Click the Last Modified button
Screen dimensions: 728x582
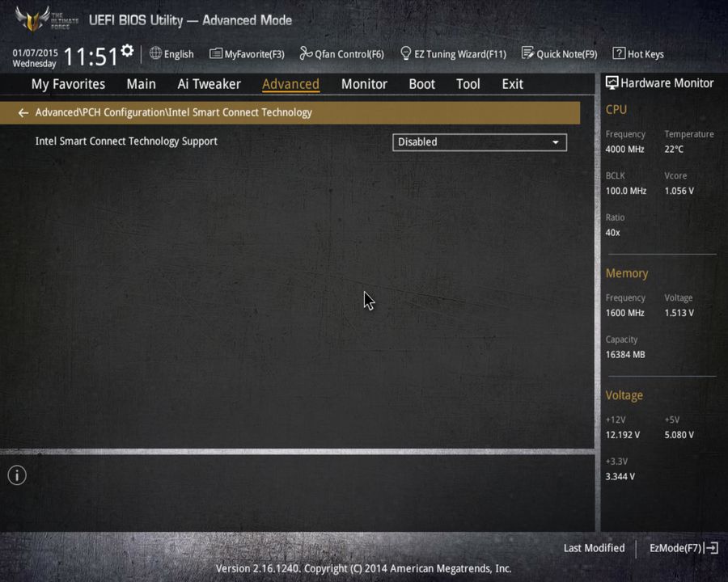pos(594,548)
